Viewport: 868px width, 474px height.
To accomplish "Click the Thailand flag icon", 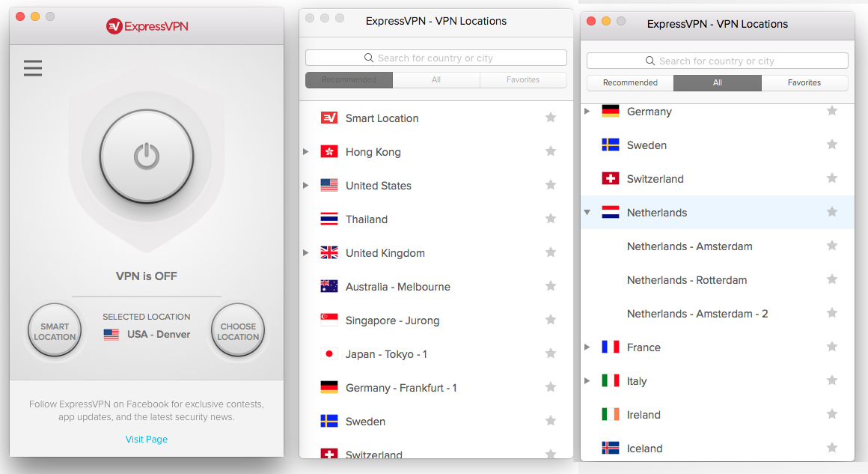I will pyautogui.click(x=328, y=219).
